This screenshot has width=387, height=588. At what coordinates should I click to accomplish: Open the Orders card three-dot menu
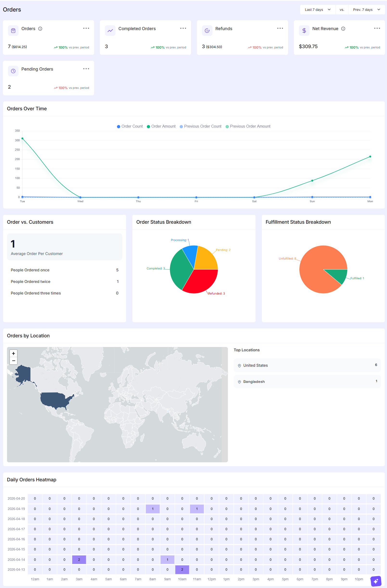pos(86,28)
